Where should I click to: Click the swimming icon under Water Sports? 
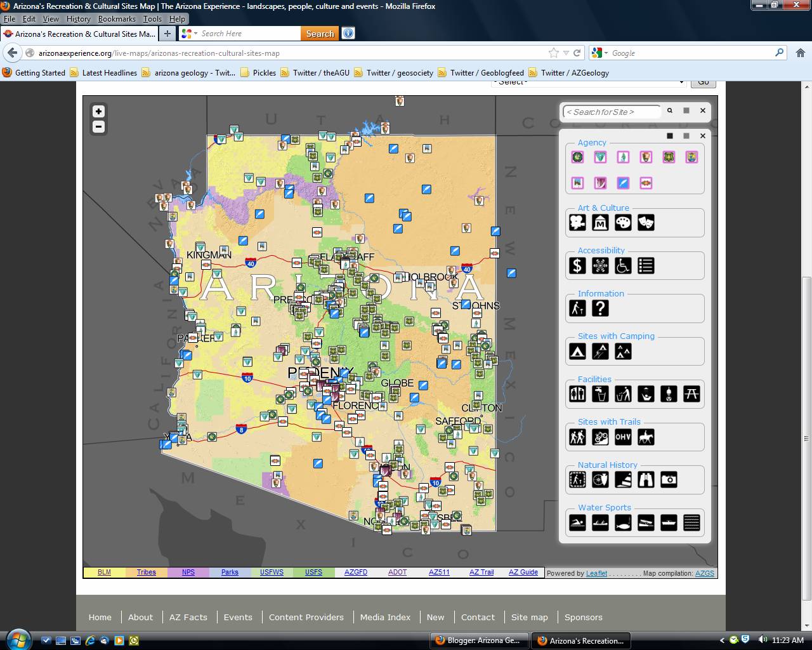click(x=577, y=522)
